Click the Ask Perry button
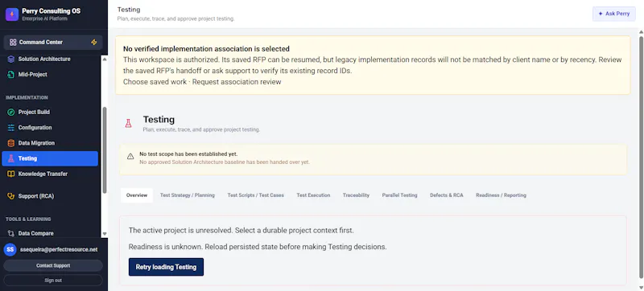The image size is (644, 291). point(614,14)
